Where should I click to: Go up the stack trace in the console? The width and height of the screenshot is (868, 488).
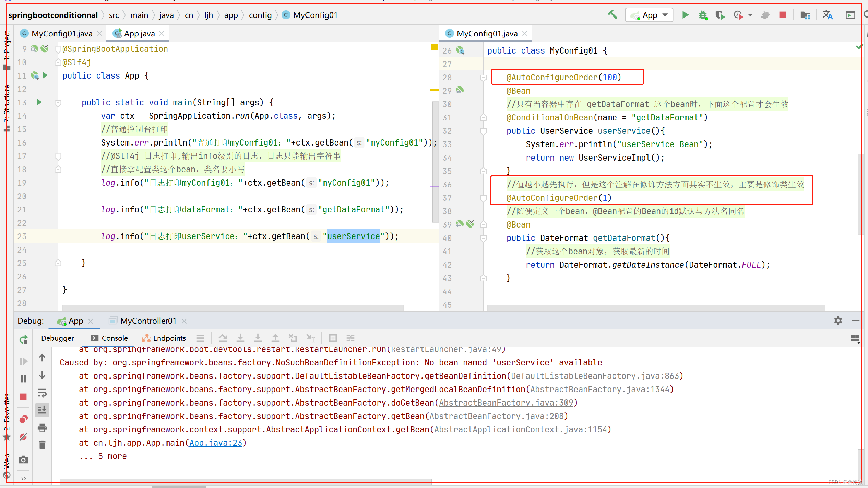pos(42,358)
